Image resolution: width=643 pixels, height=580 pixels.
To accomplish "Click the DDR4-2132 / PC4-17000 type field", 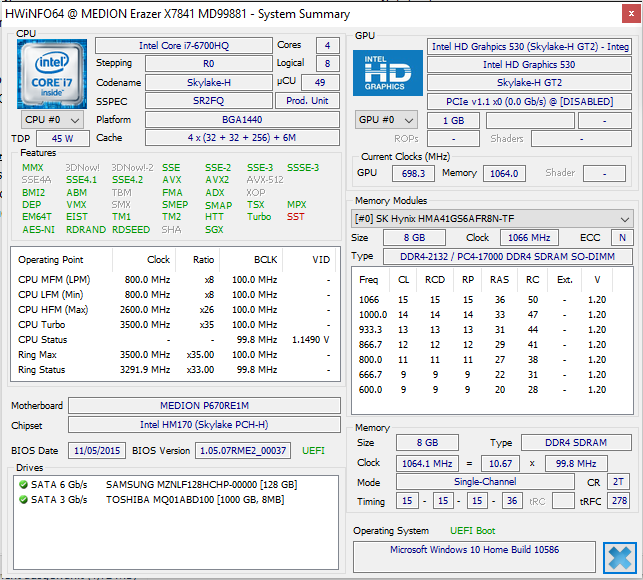I will (x=508, y=257).
